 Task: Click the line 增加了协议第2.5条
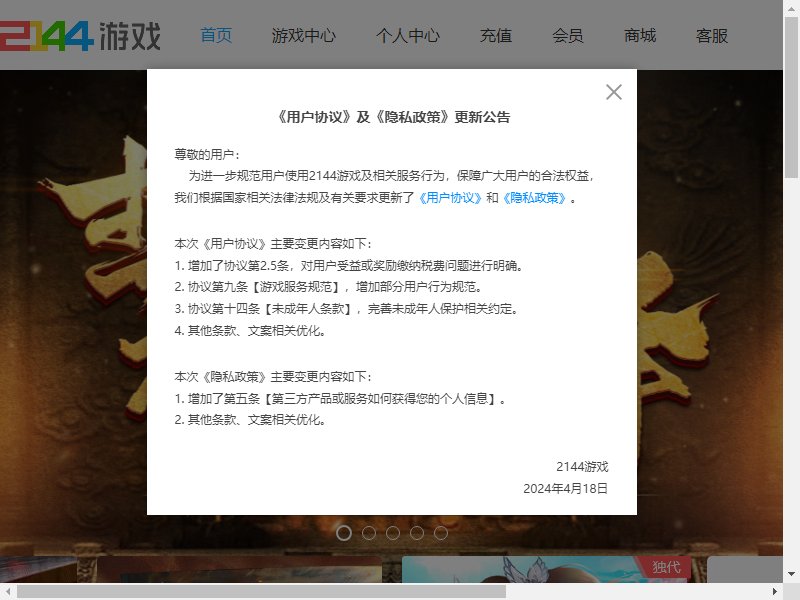348,266
